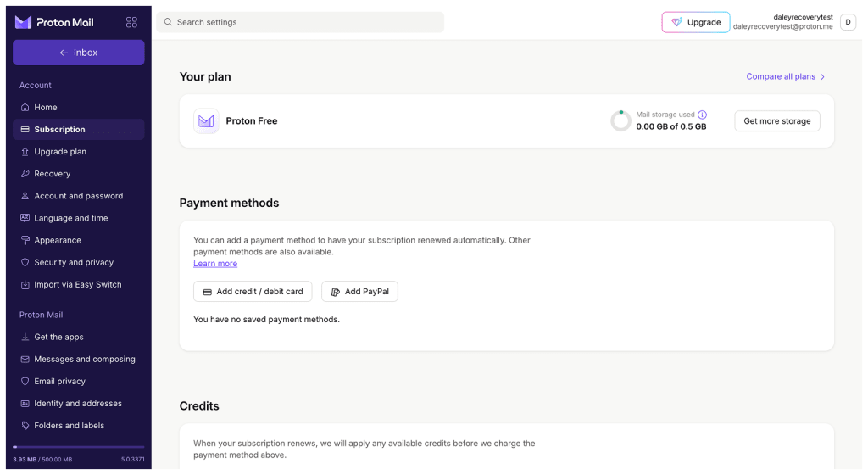Click Get more storage button

776,120
